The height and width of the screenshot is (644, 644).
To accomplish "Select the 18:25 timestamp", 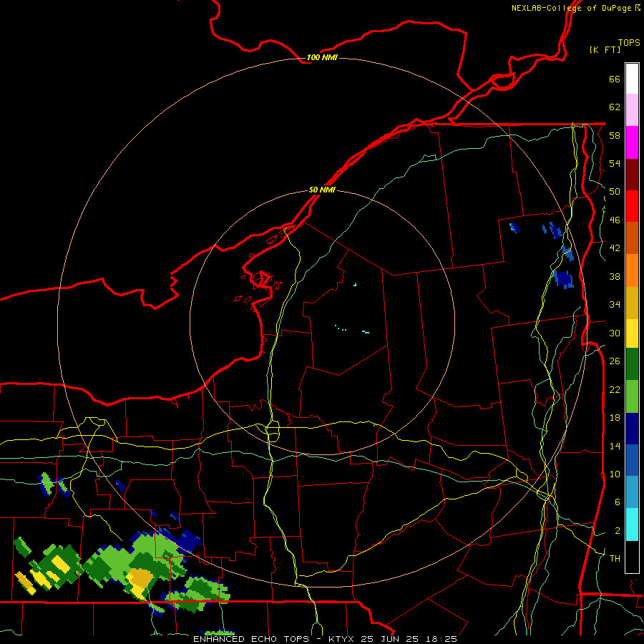I will pyautogui.click(x=440, y=639).
